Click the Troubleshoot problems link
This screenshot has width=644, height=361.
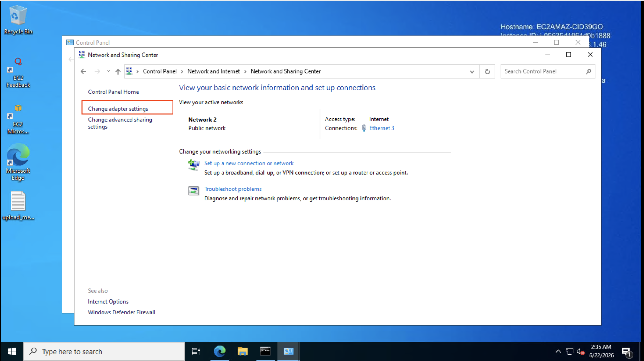[233, 189]
